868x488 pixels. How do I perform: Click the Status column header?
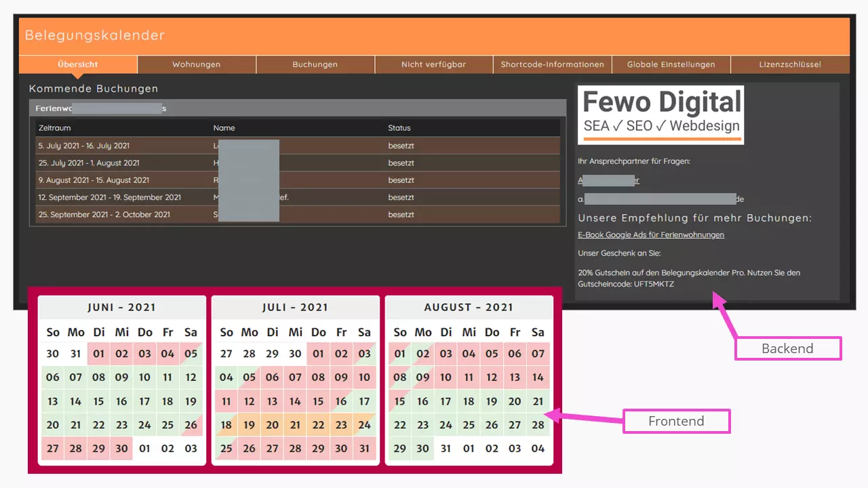399,128
